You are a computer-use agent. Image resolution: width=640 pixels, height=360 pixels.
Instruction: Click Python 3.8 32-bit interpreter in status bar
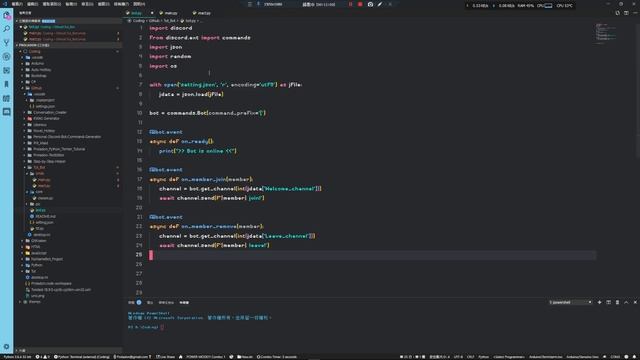(17, 357)
